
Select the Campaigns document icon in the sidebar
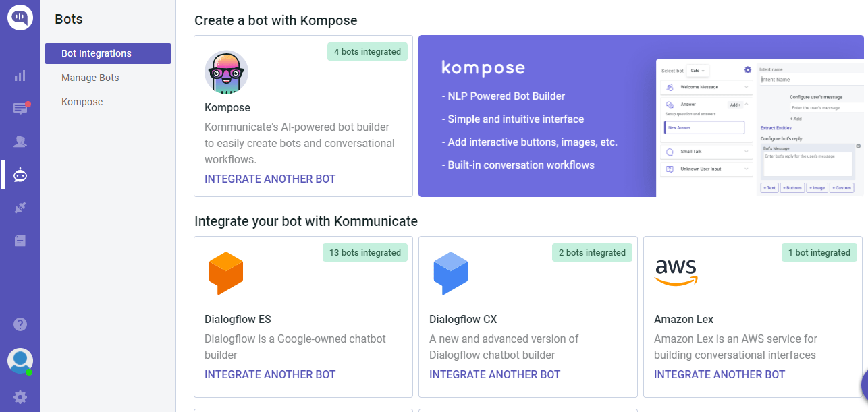point(20,239)
